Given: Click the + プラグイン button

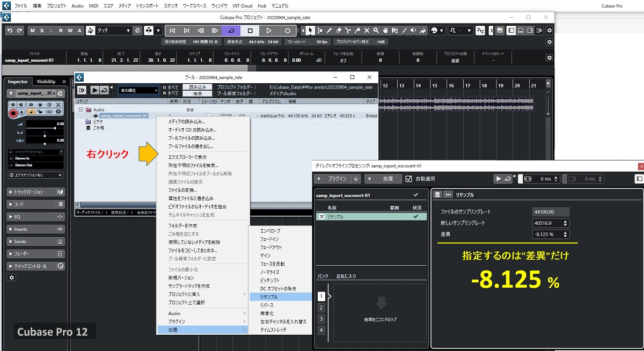Looking at the screenshot, I should point(333,179).
